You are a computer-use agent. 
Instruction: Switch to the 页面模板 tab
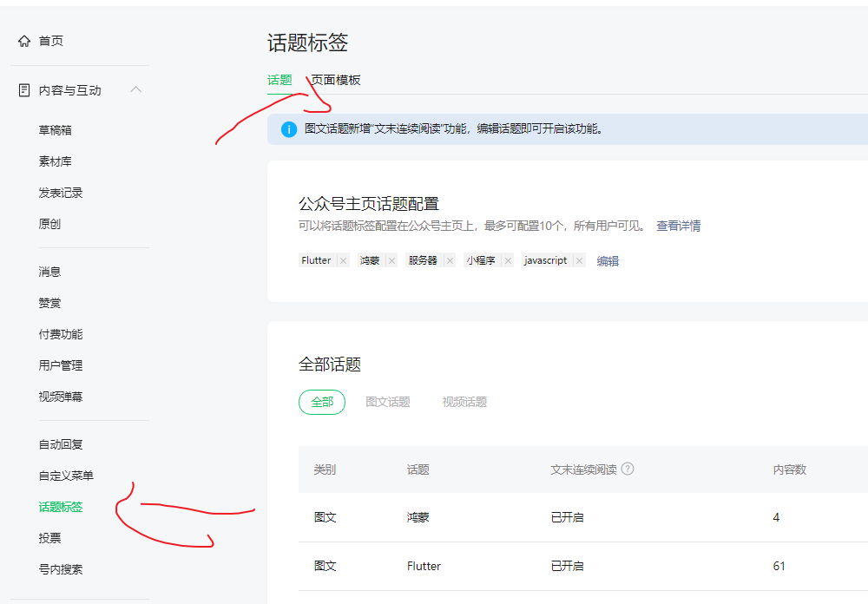click(x=338, y=79)
